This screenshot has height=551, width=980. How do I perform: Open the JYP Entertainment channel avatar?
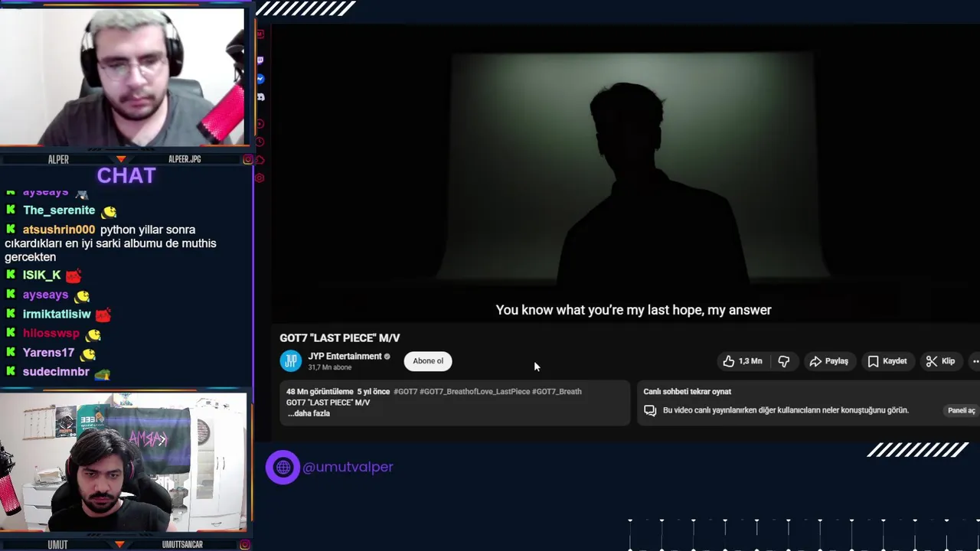[291, 361]
